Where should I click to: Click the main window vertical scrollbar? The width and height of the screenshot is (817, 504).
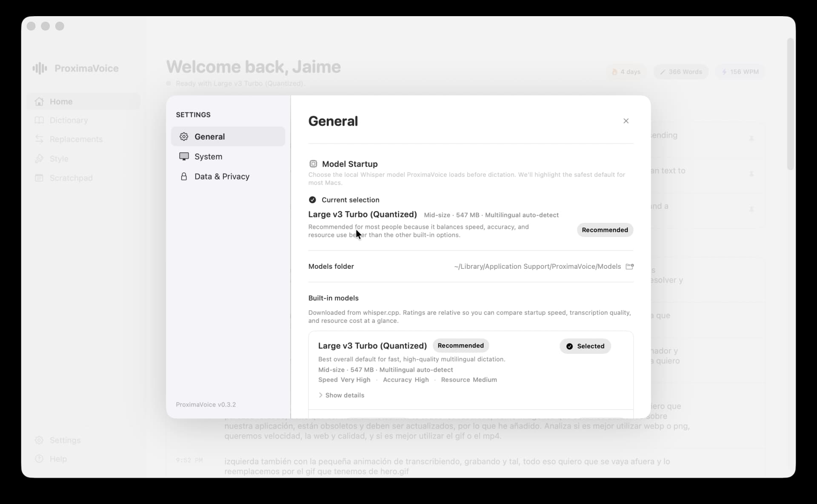[791, 104]
